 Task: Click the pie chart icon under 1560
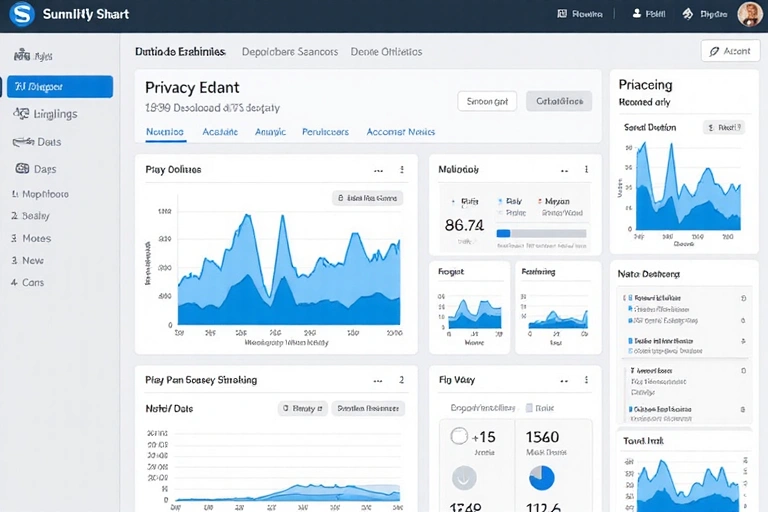click(541, 478)
